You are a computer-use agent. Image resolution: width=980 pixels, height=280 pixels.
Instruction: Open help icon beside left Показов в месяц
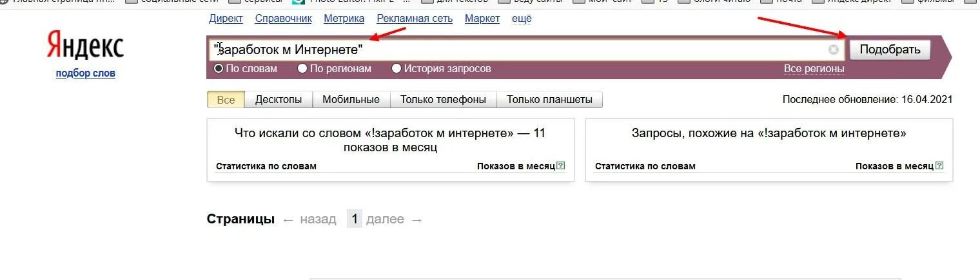tap(561, 165)
